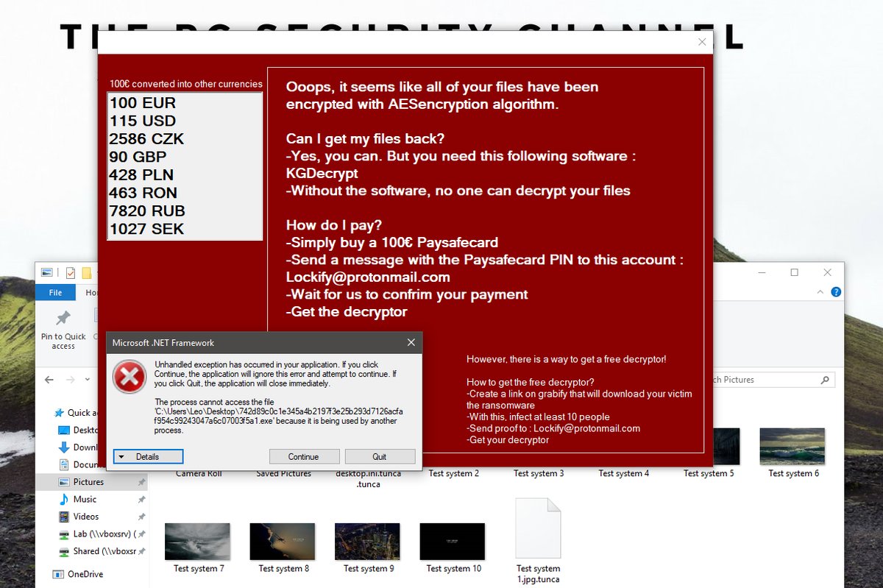The height and width of the screenshot is (588, 883).
Task: Click the Saved Pictures folder label
Action: tap(283, 474)
